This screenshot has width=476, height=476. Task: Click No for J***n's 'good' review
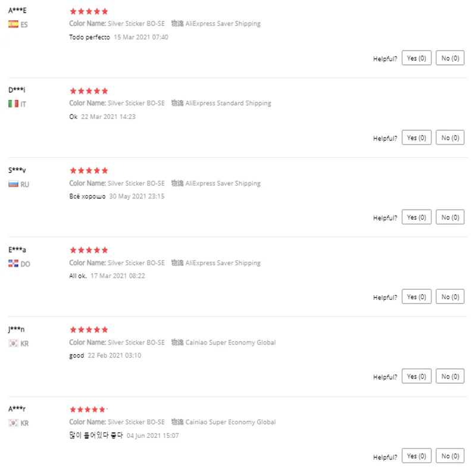(x=450, y=377)
